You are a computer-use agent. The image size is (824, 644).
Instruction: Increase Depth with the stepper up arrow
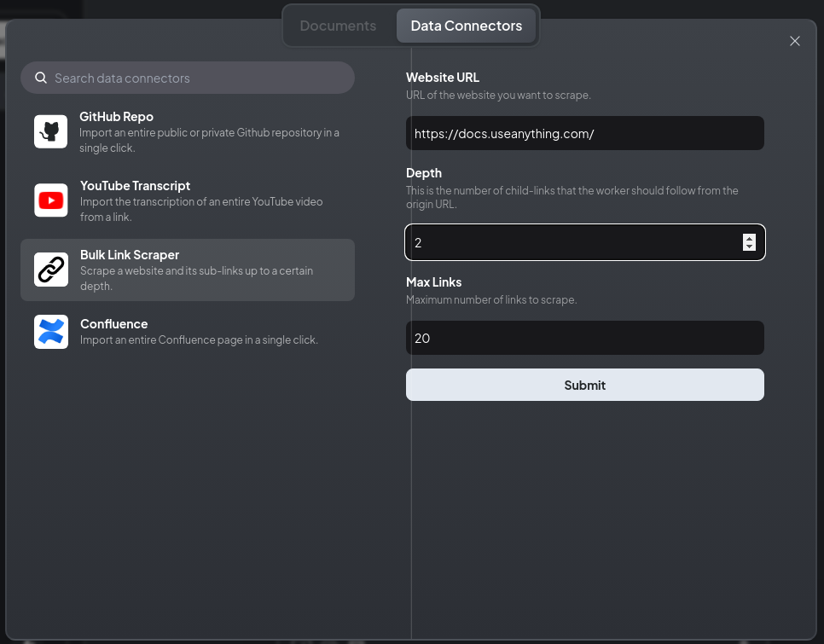[x=750, y=239]
